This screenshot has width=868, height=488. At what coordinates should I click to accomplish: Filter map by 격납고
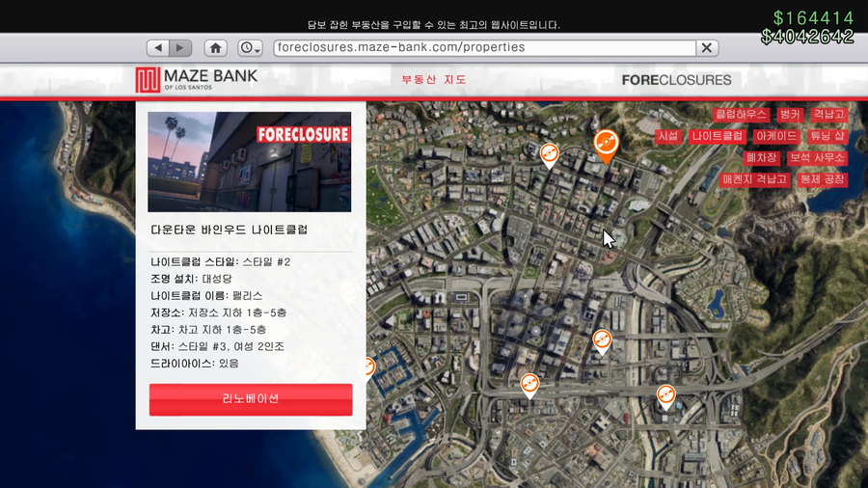(x=828, y=115)
